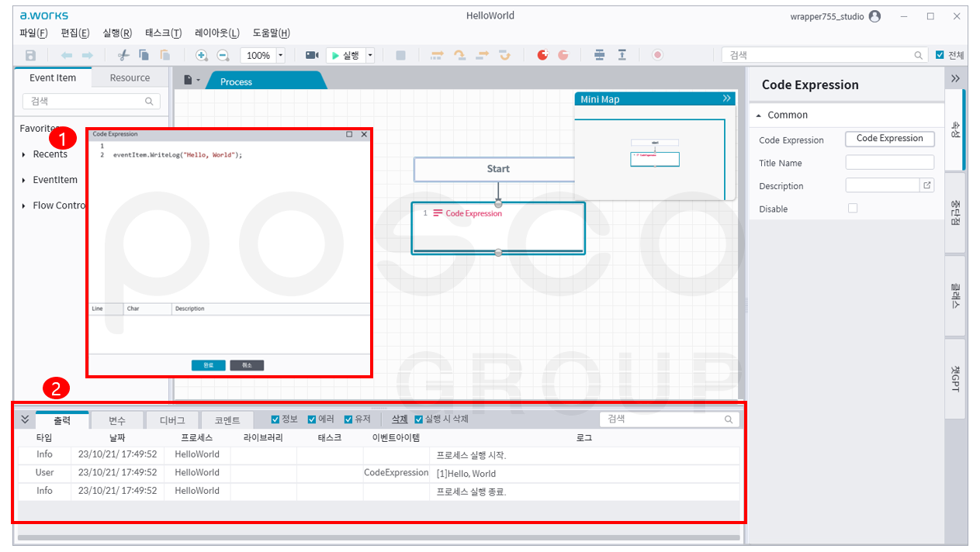Click the video camera record icon
The height and width of the screenshot is (552, 980).
tap(312, 55)
